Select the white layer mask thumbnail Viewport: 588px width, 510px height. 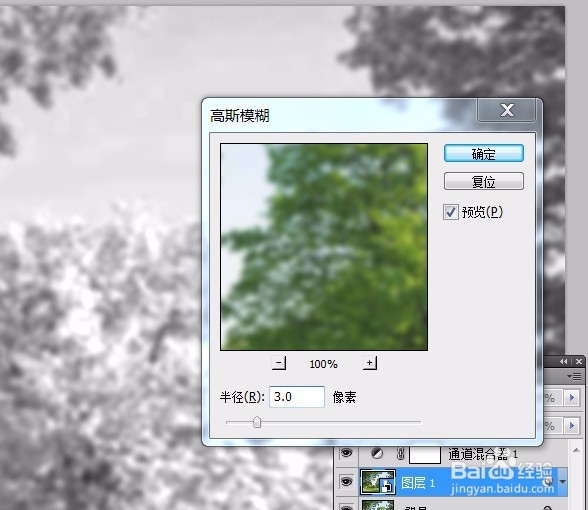(x=424, y=455)
